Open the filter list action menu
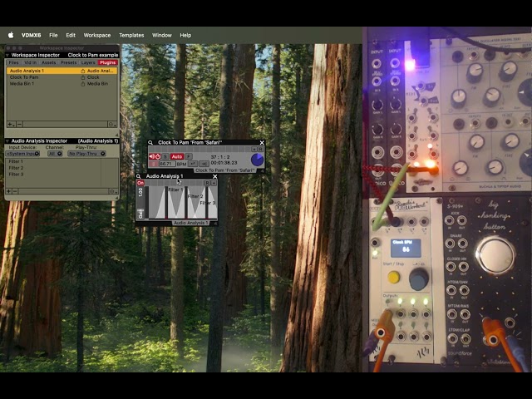 [113, 191]
